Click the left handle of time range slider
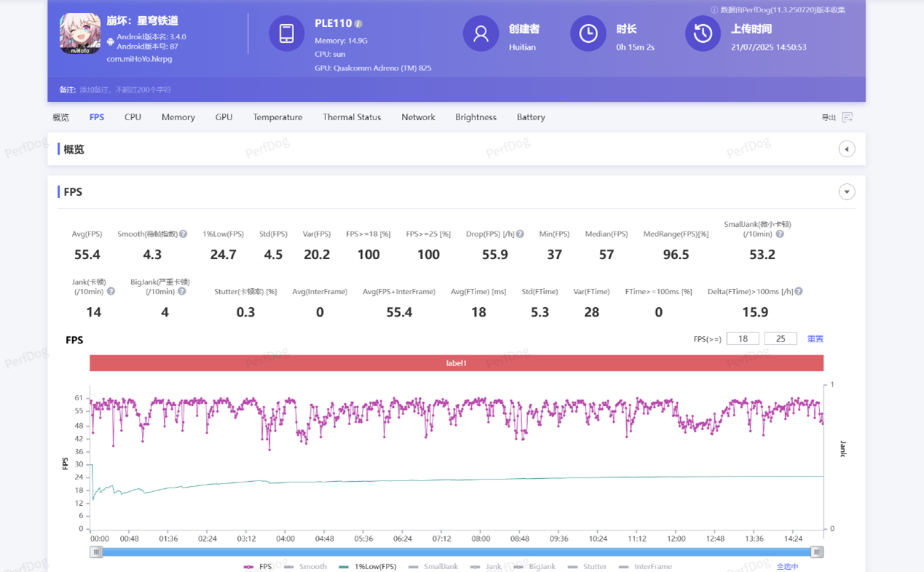This screenshot has height=572, width=924. pyautogui.click(x=96, y=552)
